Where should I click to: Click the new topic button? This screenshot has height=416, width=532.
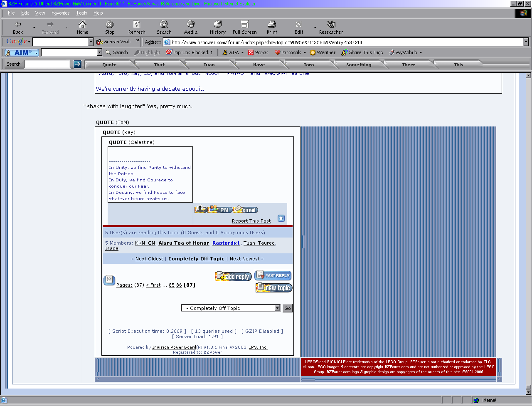pos(274,287)
